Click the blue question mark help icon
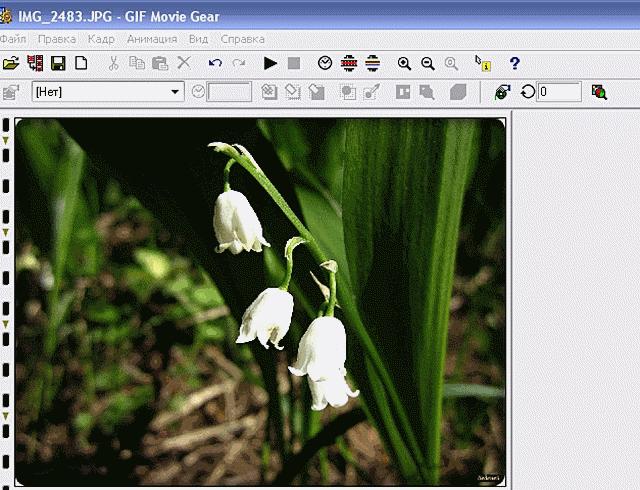The image size is (640, 490). pyautogui.click(x=515, y=63)
